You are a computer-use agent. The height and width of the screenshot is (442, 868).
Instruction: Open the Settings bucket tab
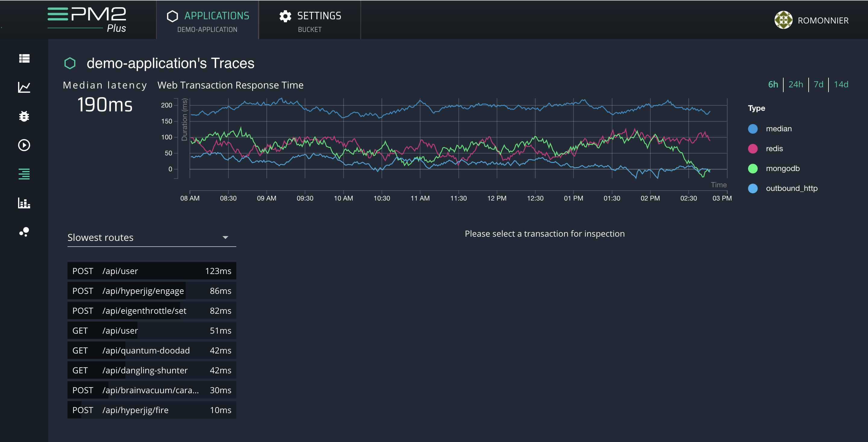[310, 20]
